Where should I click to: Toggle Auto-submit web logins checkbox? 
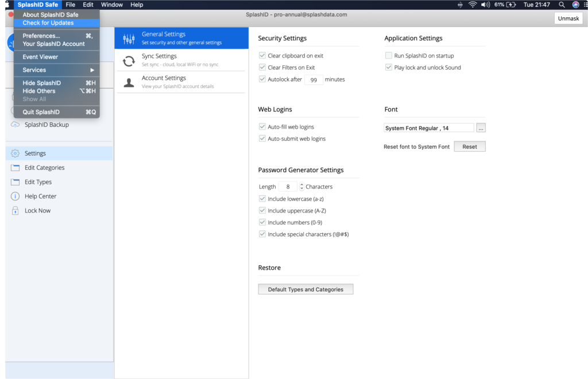262,138
